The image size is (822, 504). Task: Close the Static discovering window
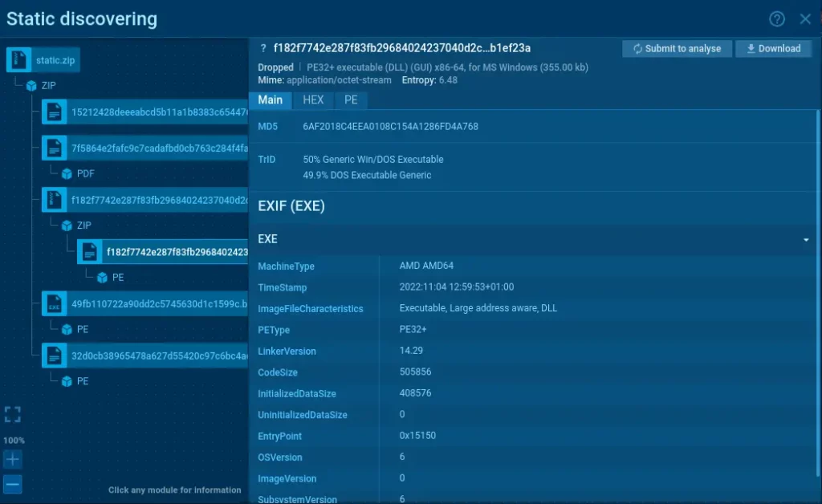805,19
